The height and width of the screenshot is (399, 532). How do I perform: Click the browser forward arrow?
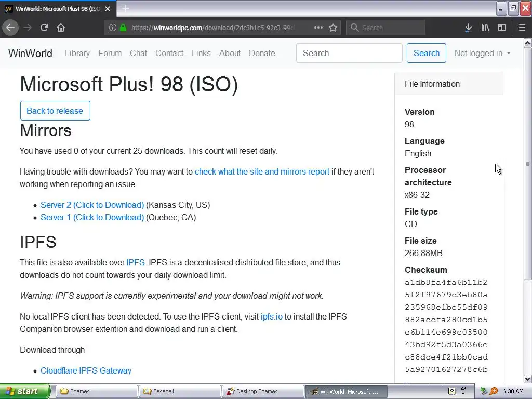pos(28,28)
